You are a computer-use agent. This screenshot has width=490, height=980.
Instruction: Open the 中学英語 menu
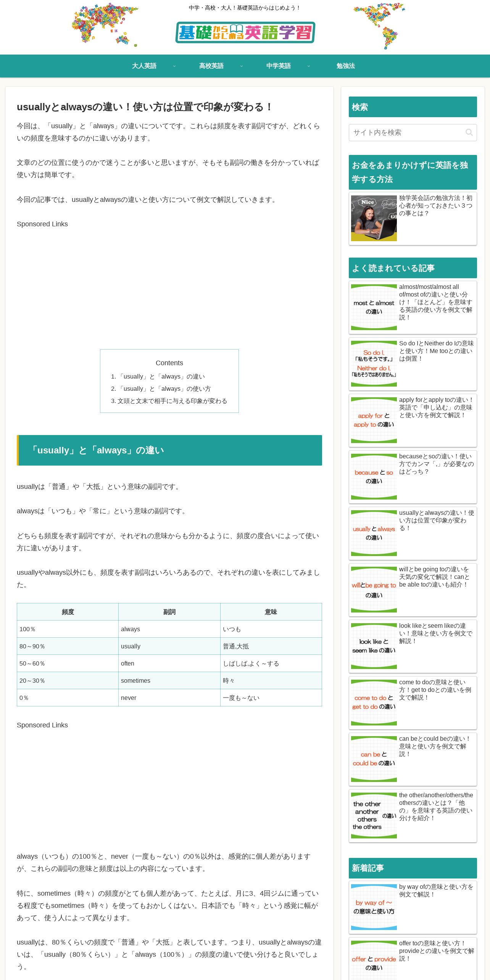pos(279,66)
